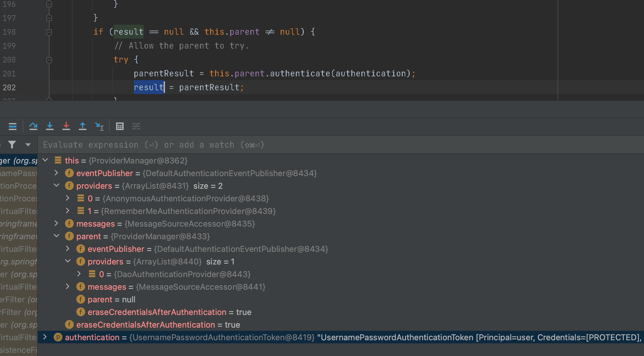This screenshot has height=356, width=644.
Task: Expand the authentication variable row
Action: (x=45, y=337)
